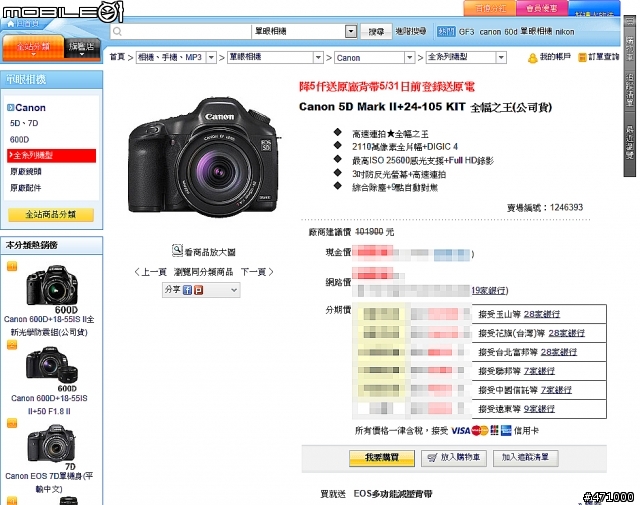The width and height of the screenshot is (640, 505).
Task: Open the pink 會員優惠 tab
Action: pos(542,8)
